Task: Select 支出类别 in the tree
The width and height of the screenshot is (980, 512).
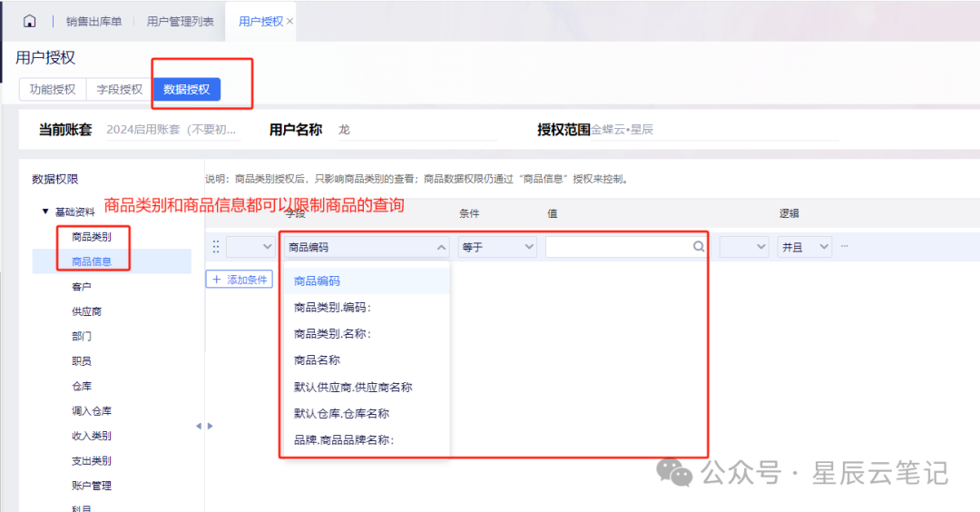Action: [x=92, y=461]
